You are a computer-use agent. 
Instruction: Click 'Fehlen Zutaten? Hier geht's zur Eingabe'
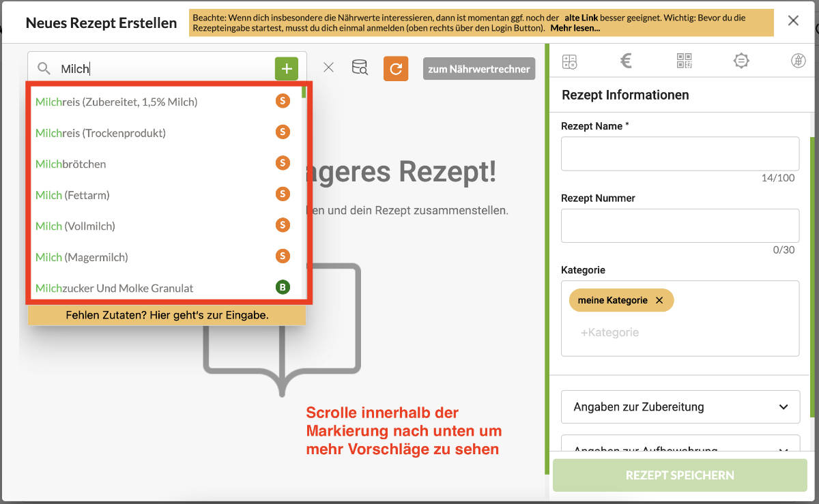coord(167,315)
